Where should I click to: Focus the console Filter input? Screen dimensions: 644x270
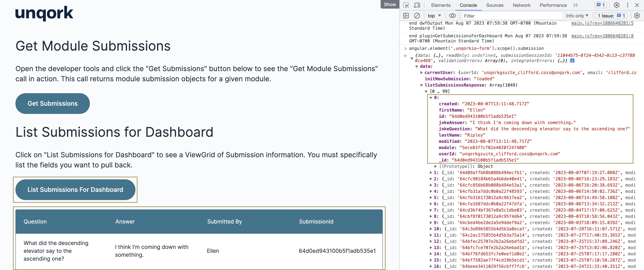[x=512, y=16]
